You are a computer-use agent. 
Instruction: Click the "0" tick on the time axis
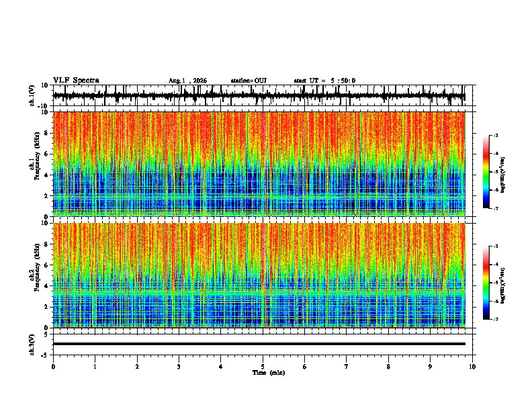(53, 367)
